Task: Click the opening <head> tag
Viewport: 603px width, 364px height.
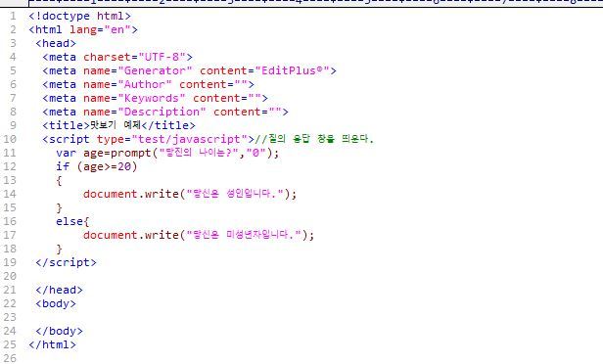Action: (x=56, y=43)
